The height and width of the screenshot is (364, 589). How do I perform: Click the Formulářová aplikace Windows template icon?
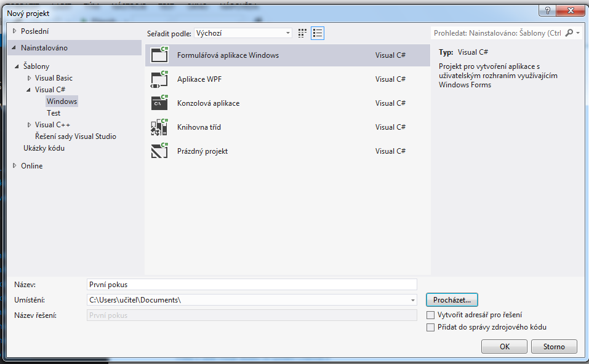tap(159, 55)
